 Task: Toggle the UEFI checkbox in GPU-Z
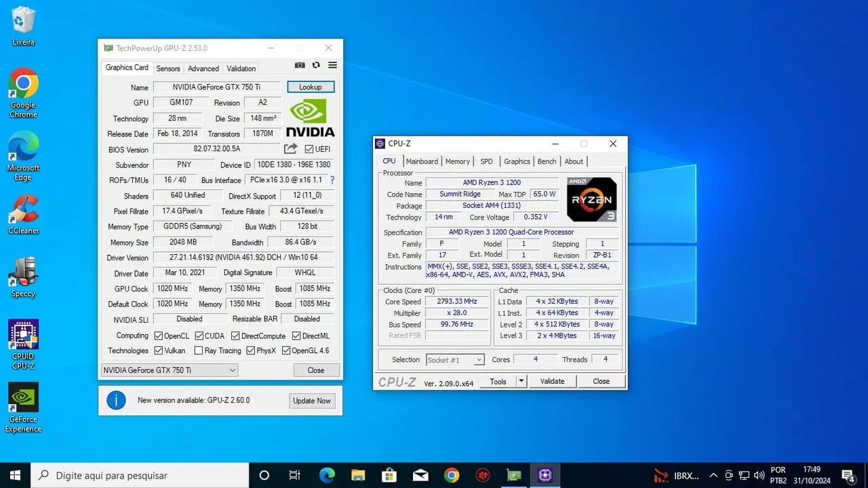(x=309, y=148)
